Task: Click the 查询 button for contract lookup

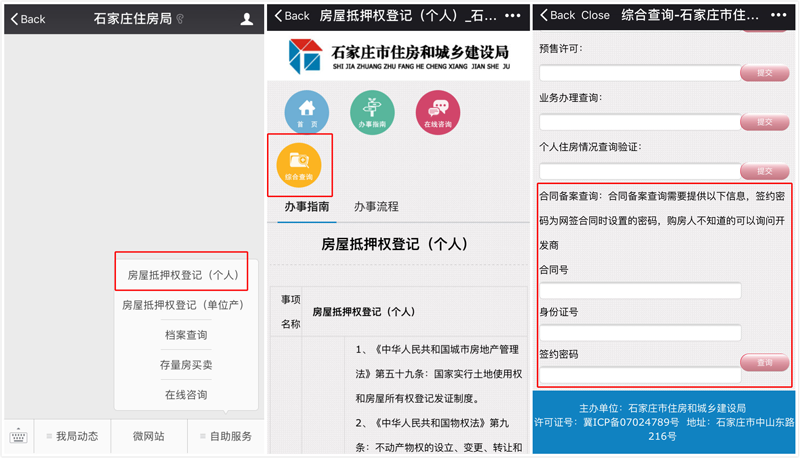Action: point(765,363)
